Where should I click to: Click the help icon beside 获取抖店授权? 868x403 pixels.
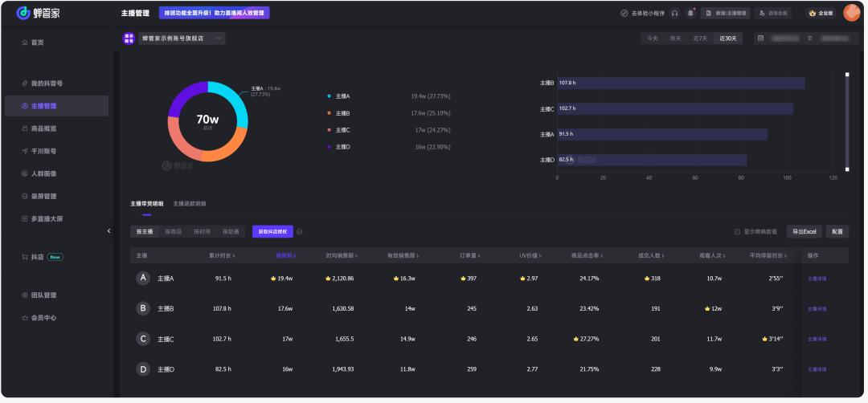(300, 232)
